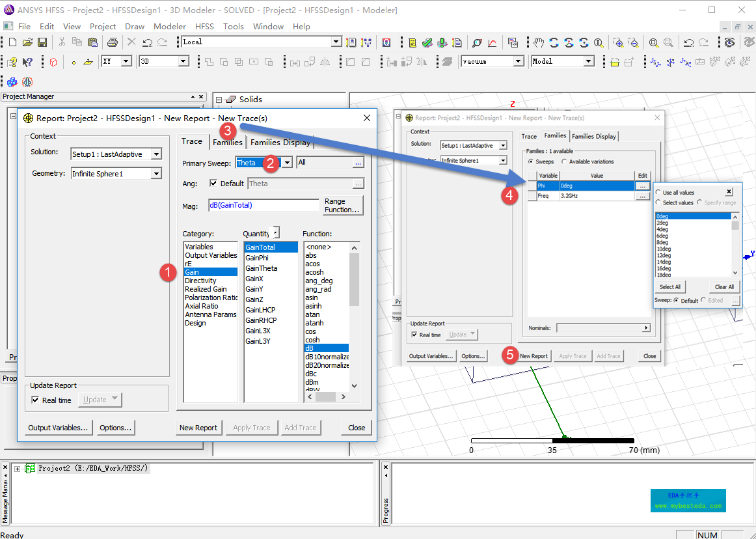Click the Open folder toolbar icon
Image resolution: width=756 pixels, height=539 pixels.
[x=27, y=42]
